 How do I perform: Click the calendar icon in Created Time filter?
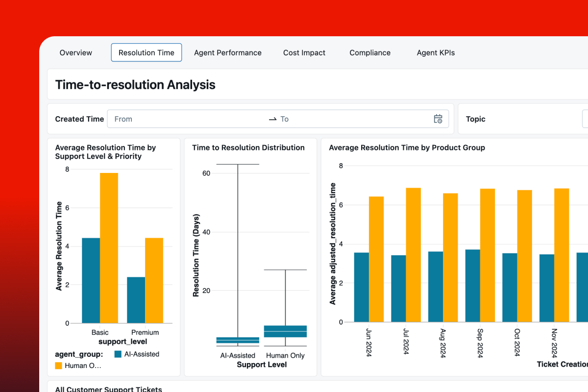[438, 119]
